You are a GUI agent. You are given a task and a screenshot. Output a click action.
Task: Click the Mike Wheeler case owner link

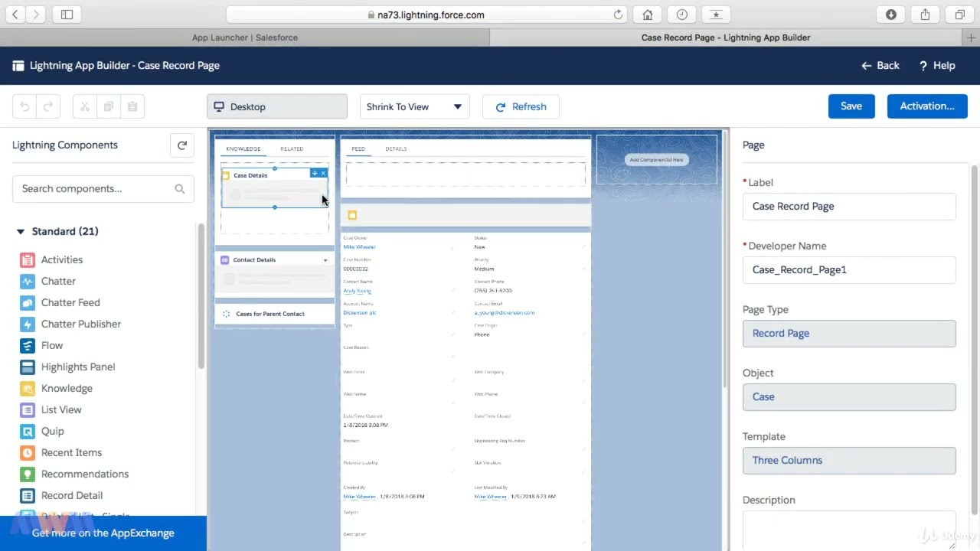[x=360, y=247]
